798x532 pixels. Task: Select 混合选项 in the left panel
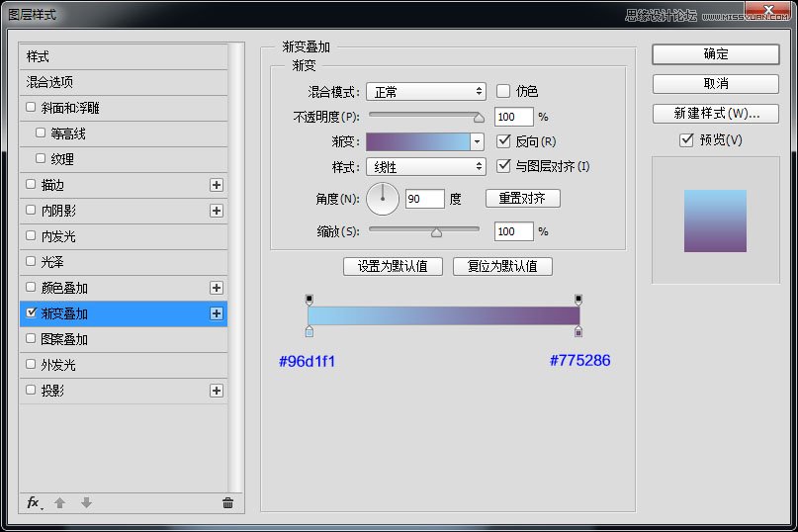click(124, 82)
